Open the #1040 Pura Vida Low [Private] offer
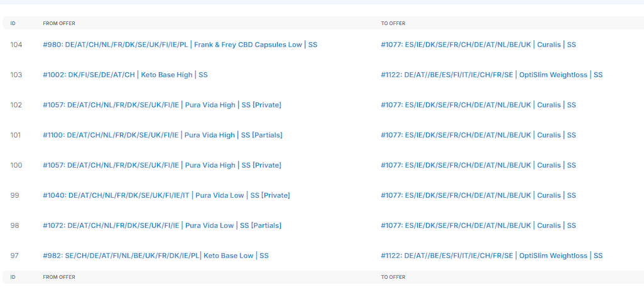Screen dimensions: 644x292 (166, 195)
